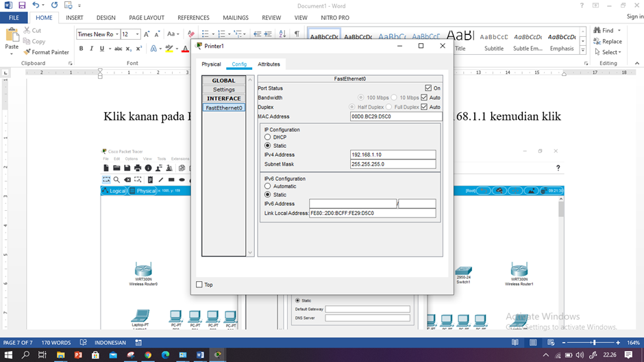Screen dimensions: 644x362
Task: Apply superscript formatting in ribbon
Action: [x=139, y=49]
